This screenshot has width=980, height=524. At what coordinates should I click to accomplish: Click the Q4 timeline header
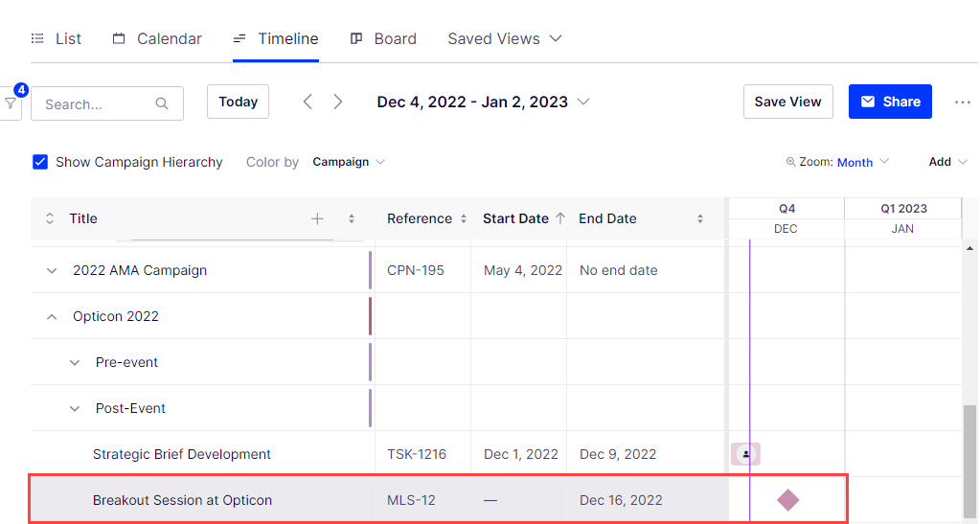pyautogui.click(x=786, y=208)
